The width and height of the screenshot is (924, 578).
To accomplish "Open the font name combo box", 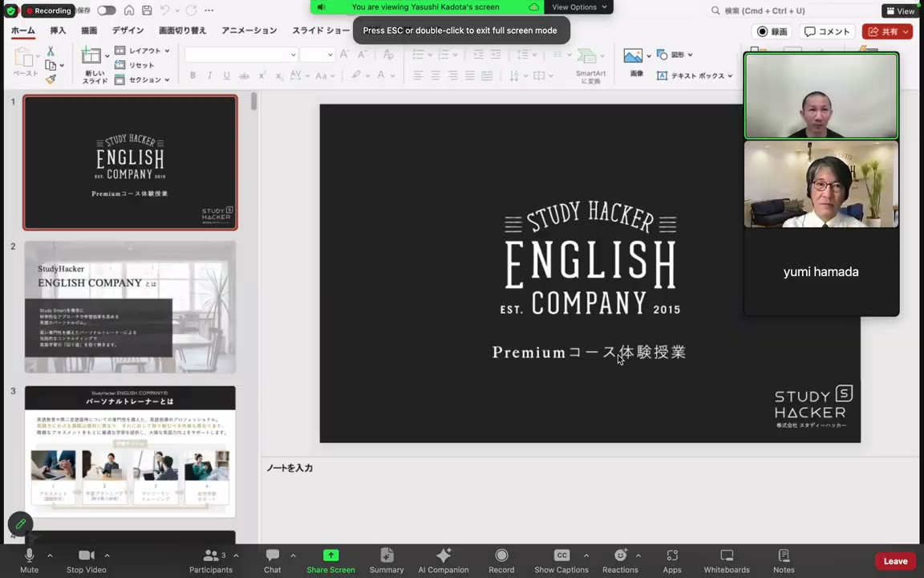I will click(241, 55).
